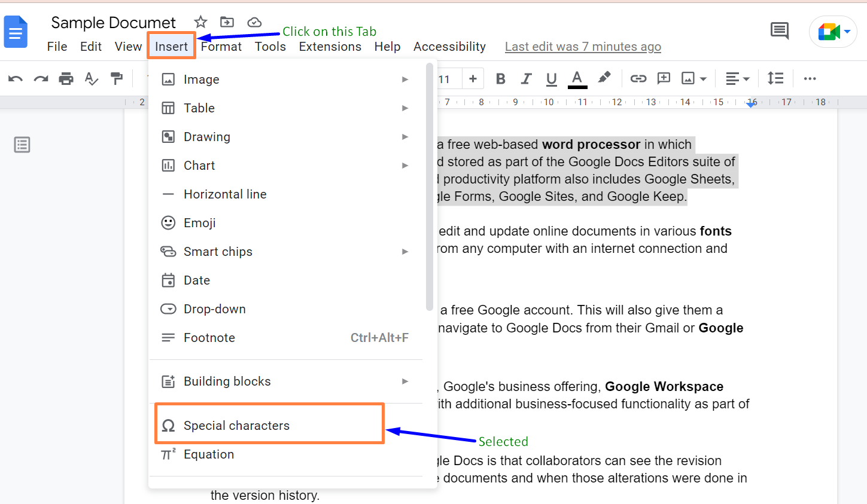Open the text alignment dropdown
The height and width of the screenshot is (504, 867).
738,78
